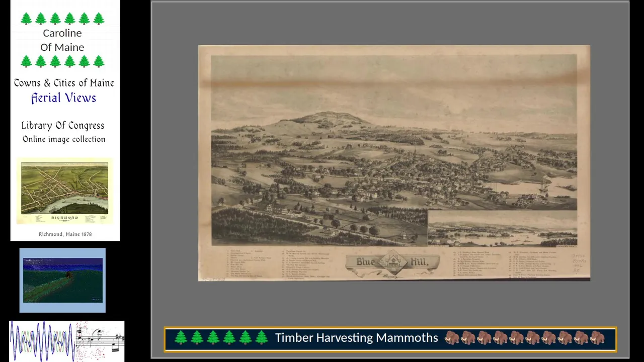Click the 'Caroline Of Maine' title text
The height and width of the screenshot is (362, 644).
pos(62,40)
